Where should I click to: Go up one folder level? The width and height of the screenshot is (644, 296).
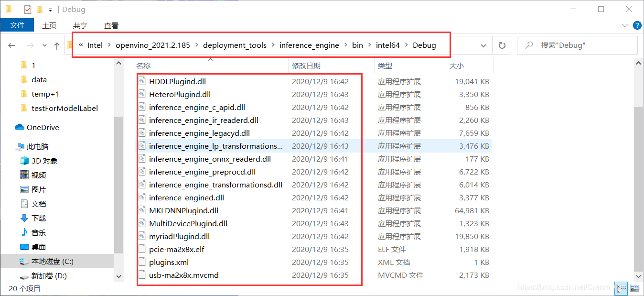tap(57, 45)
